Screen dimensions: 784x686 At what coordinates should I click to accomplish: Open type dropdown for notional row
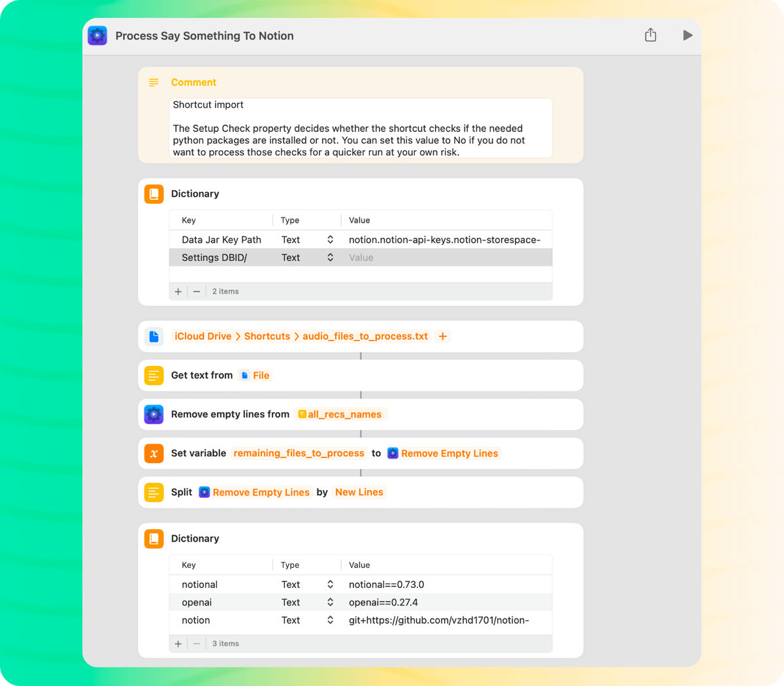pyautogui.click(x=330, y=585)
